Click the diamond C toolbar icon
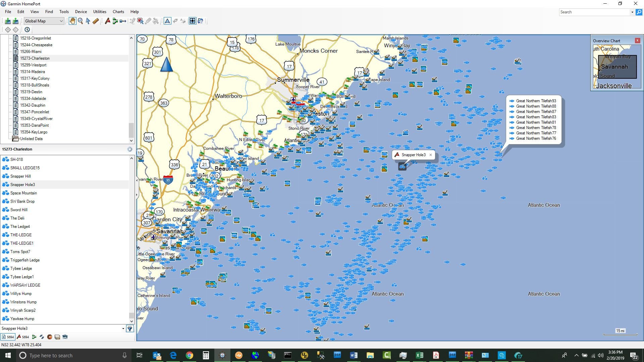 (x=16, y=29)
